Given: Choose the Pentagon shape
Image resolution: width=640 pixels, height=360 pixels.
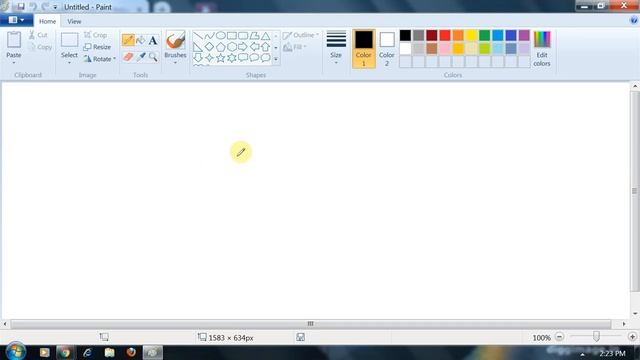Looking at the screenshot, I should tap(221, 47).
